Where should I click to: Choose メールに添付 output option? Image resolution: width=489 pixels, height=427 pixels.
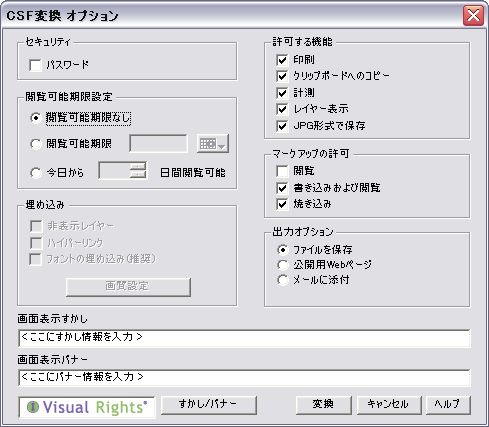pyautogui.click(x=282, y=280)
